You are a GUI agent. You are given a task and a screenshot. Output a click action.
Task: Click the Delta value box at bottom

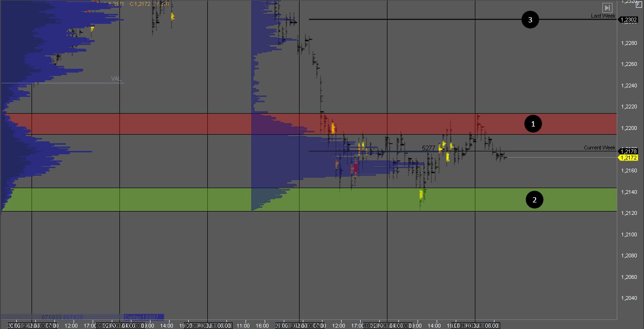(x=143, y=317)
